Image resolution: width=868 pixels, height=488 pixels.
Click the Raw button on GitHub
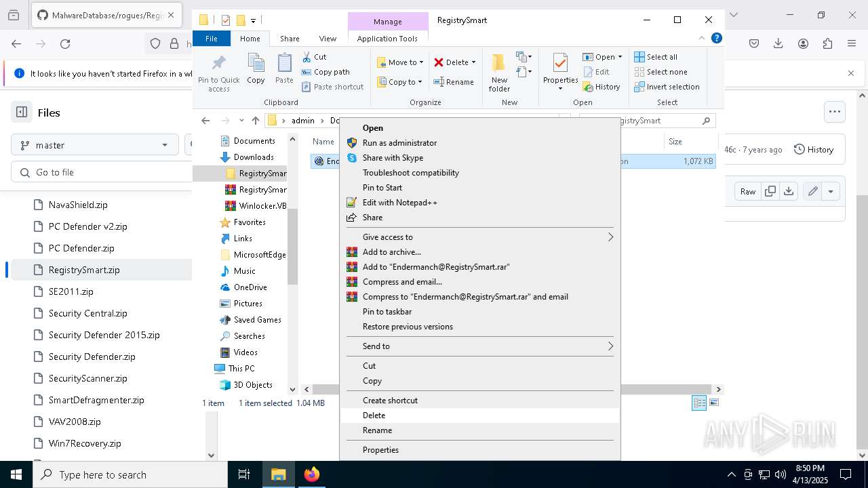click(x=748, y=192)
